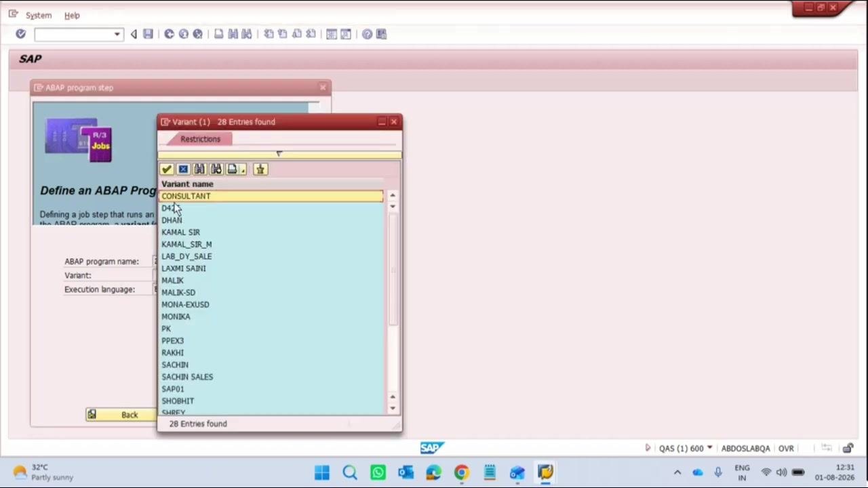
Task: Click the Find binoculars icon in the SAP toolbar
Action: 233,34
